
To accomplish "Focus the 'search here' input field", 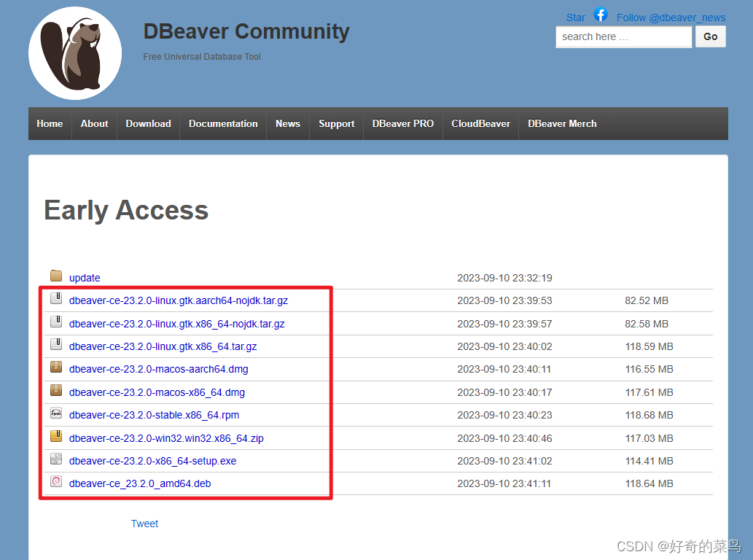I will coord(624,36).
